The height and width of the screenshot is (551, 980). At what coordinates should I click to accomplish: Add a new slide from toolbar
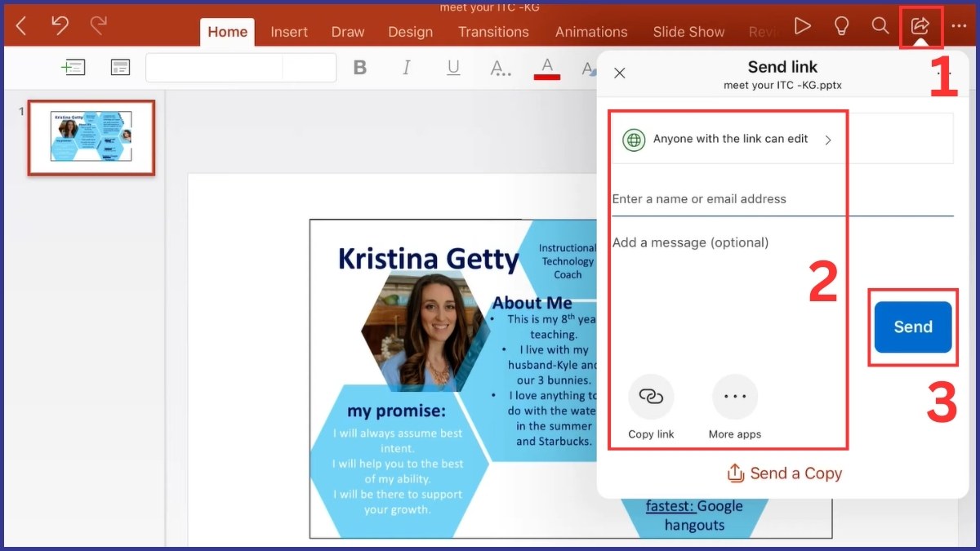click(x=73, y=68)
